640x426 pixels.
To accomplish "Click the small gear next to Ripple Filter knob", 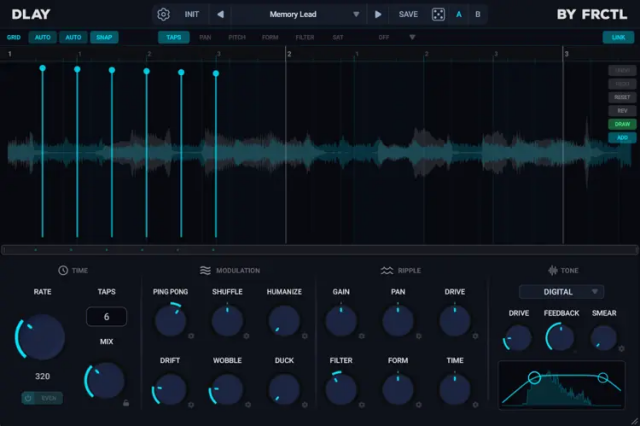I will [362, 405].
